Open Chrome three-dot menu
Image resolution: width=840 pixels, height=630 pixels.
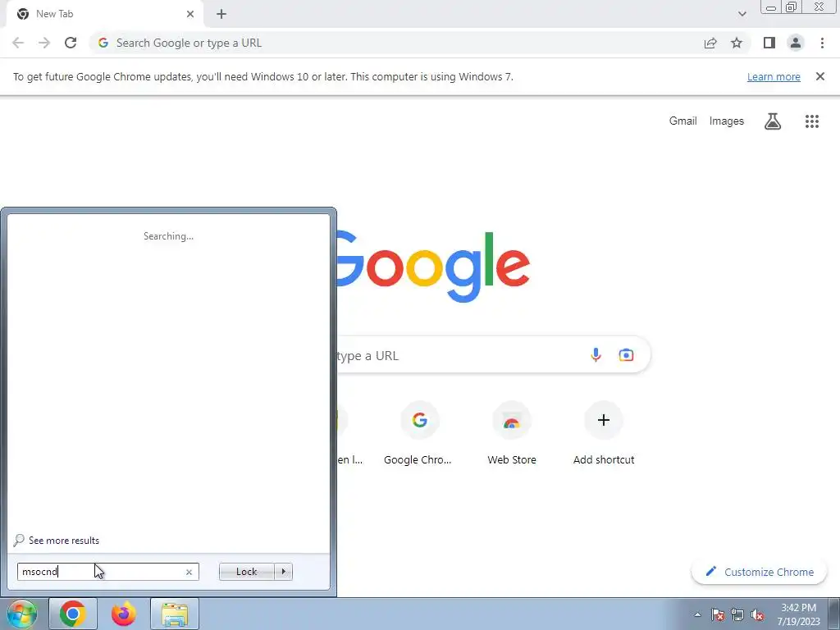(822, 43)
